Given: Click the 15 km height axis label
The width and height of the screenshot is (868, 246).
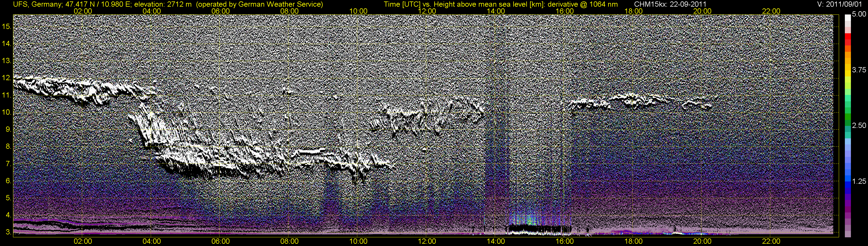Looking at the screenshot, I should coord(7,27).
